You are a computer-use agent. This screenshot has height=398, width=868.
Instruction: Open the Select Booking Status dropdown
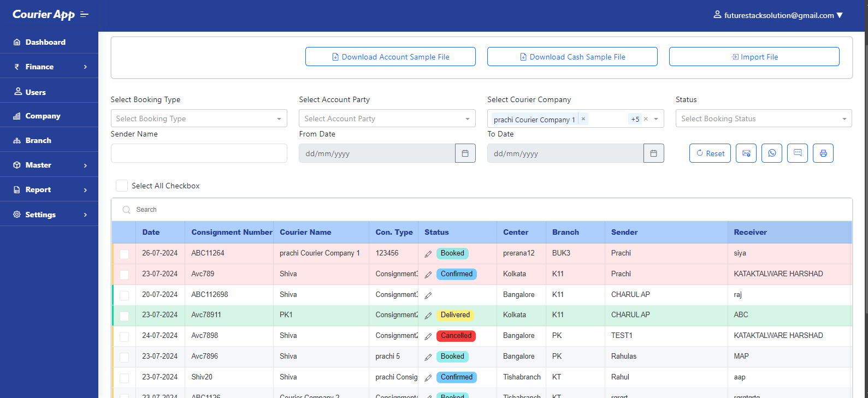(763, 118)
